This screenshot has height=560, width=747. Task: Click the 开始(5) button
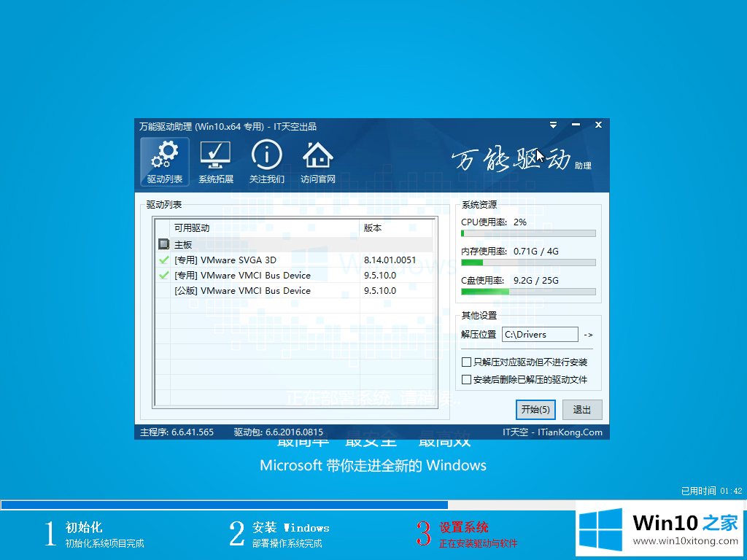(x=535, y=410)
